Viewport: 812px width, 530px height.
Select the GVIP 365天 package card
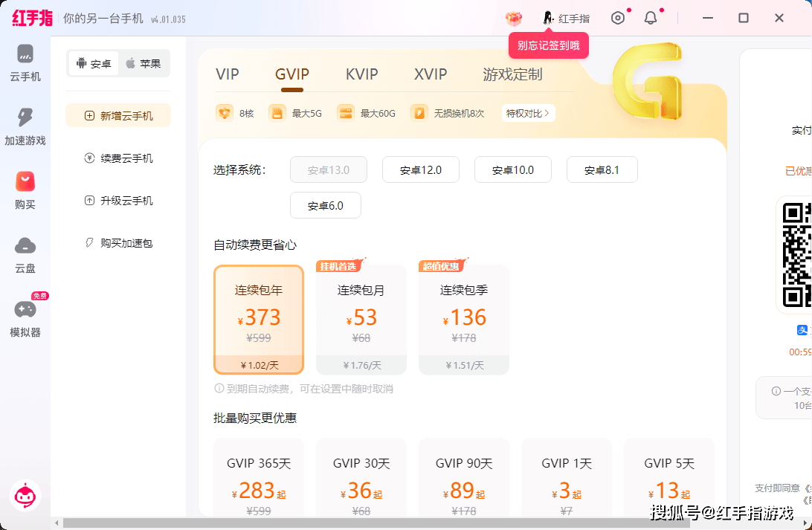(x=259, y=477)
